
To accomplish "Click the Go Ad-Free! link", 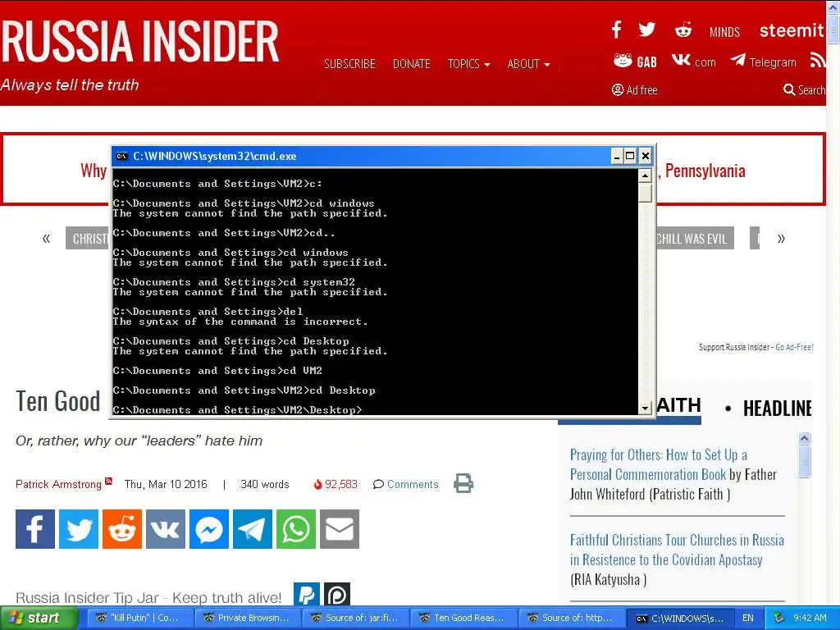I will 794,347.
